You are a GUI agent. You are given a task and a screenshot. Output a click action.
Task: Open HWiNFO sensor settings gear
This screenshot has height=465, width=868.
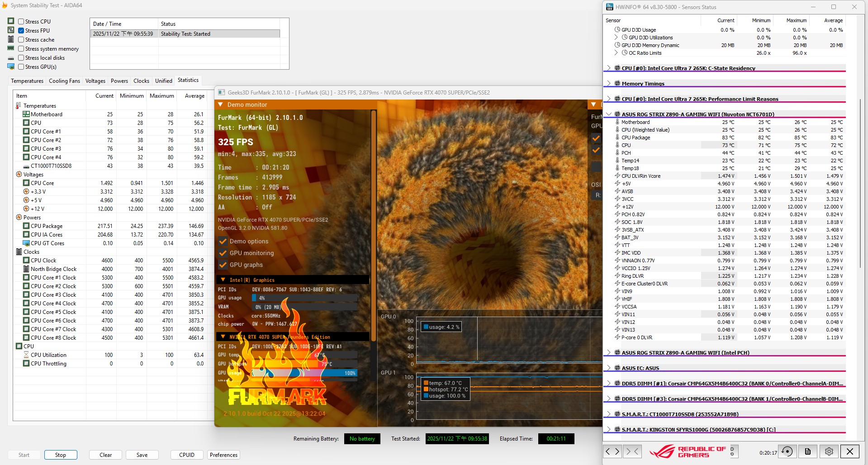pos(829,451)
